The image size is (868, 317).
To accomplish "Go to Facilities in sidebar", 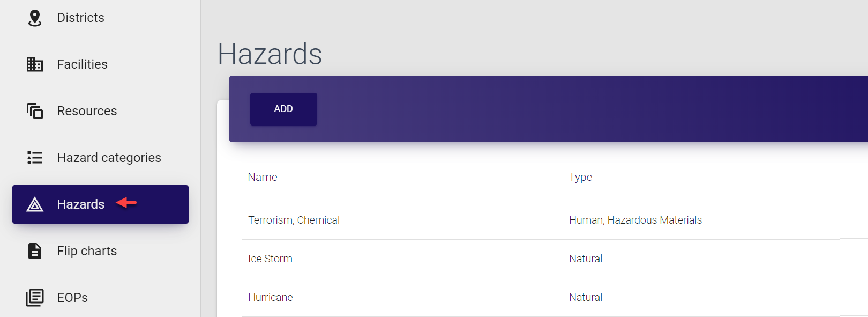I will (x=82, y=64).
